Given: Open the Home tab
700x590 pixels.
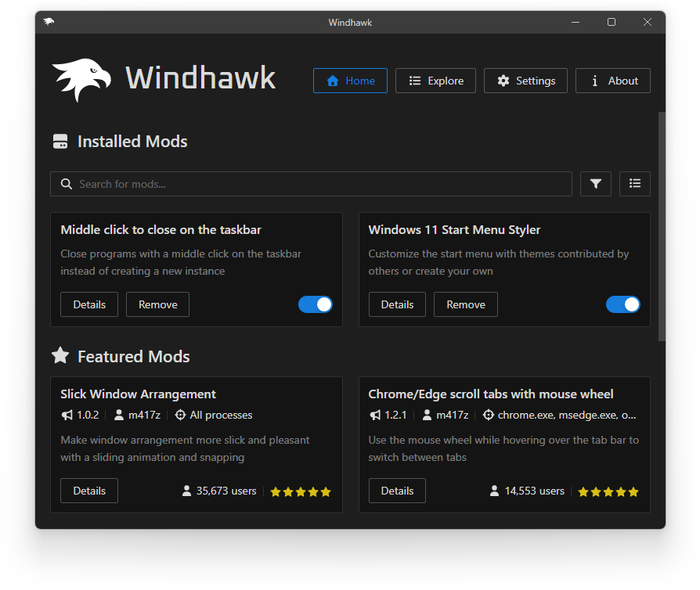Looking at the screenshot, I should click(x=350, y=81).
